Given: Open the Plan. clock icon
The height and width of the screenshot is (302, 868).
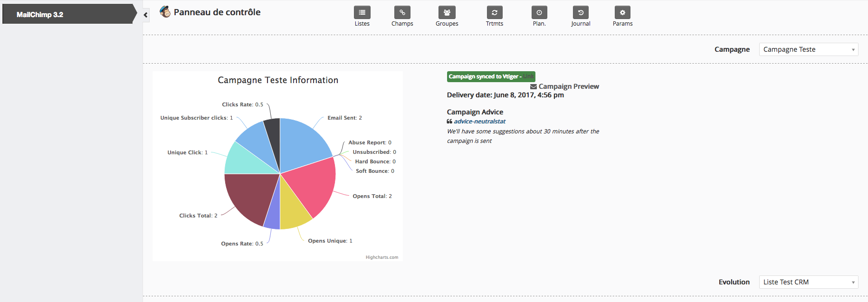Looking at the screenshot, I should point(539,13).
